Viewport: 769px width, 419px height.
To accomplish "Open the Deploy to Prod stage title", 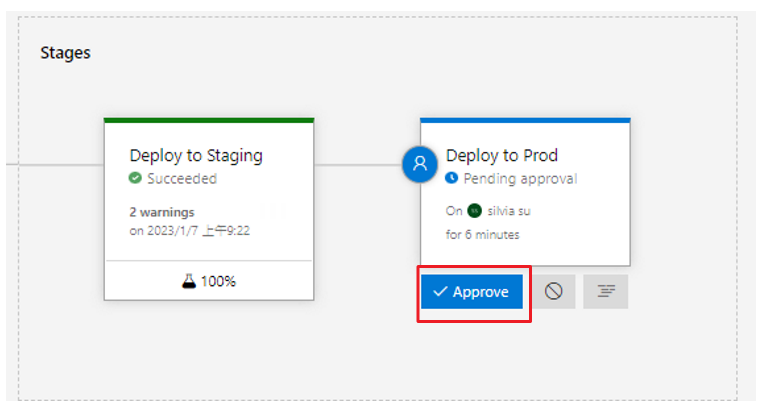I will pos(501,156).
